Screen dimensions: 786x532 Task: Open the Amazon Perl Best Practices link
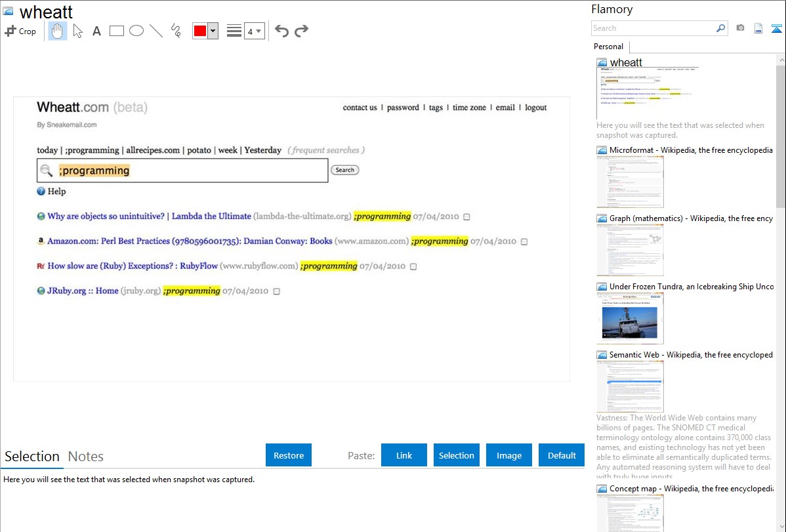click(x=190, y=241)
